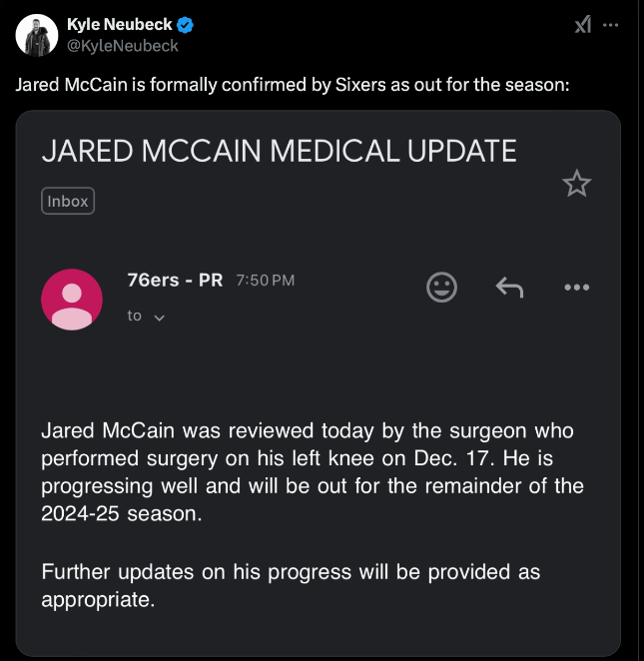This screenshot has width=644, height=661.
Task: Expand recipient details chevron next to "to"
Action: 160,318
